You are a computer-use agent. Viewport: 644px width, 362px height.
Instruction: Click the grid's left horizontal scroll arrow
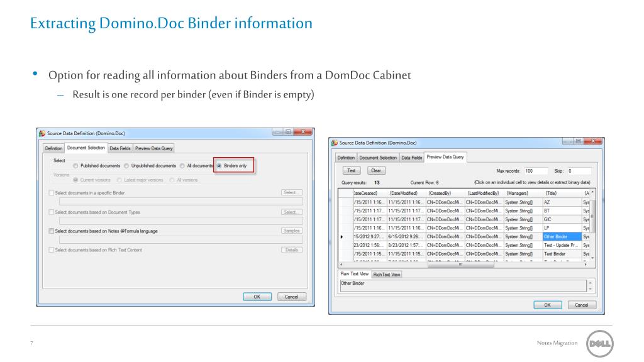pos(341,265)
